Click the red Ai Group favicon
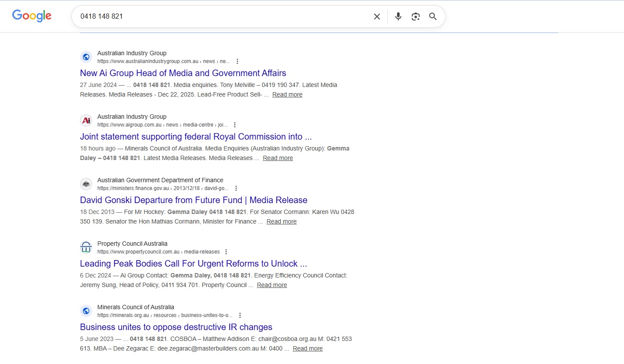Screen dimensions: 624x364 click(86, 120)
